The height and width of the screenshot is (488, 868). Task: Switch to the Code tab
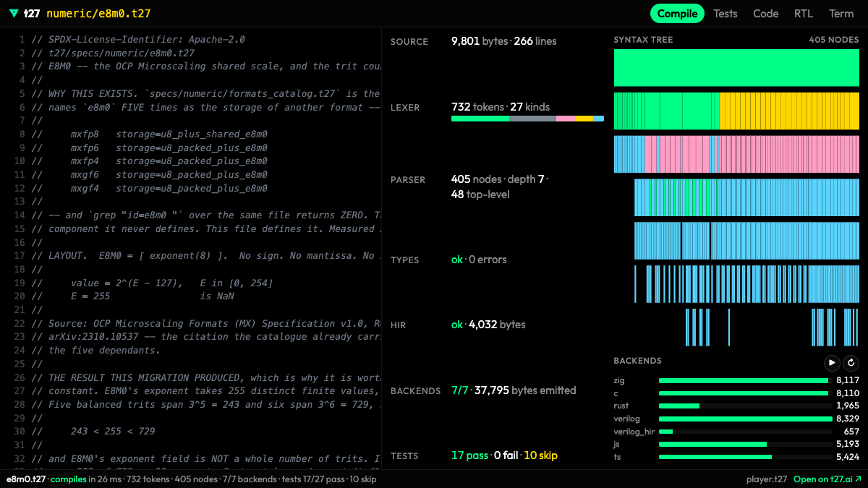(x=766, y=14)
